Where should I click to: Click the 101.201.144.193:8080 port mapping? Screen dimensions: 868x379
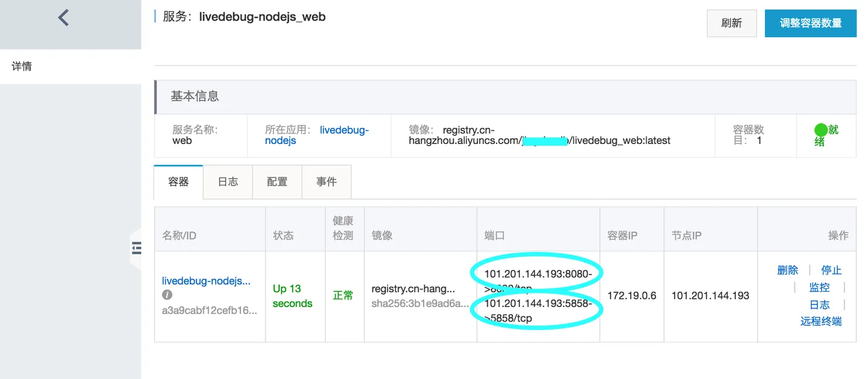[538, 274]
